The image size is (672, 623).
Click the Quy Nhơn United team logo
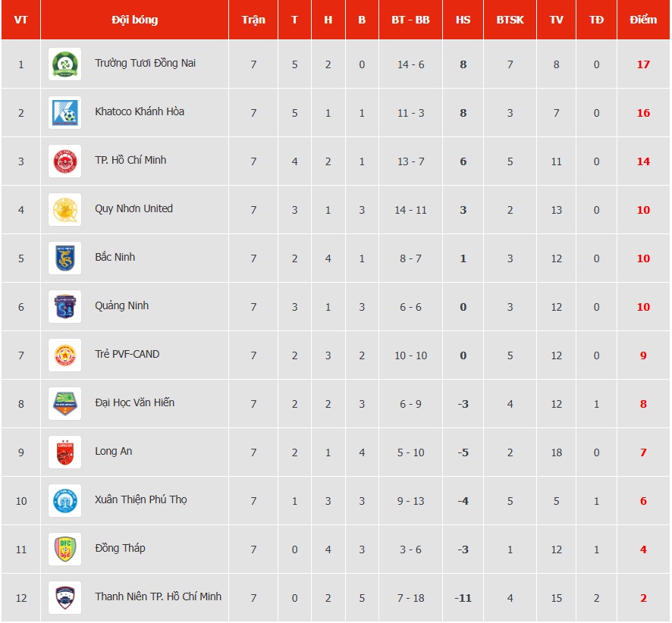(64, 210)
